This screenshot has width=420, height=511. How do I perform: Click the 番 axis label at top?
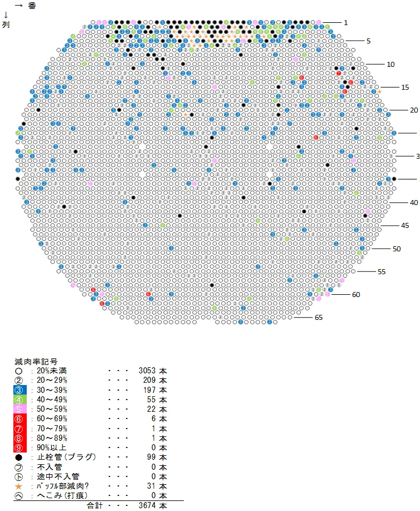tap(32, 6)
